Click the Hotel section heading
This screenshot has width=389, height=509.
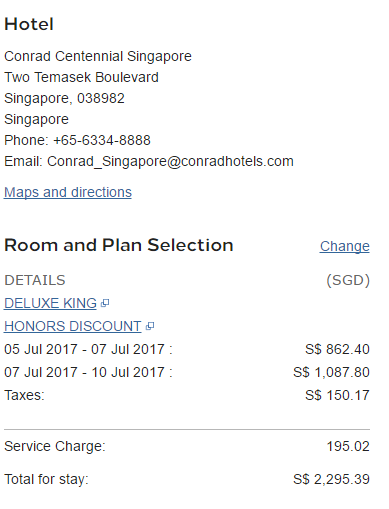29,24
